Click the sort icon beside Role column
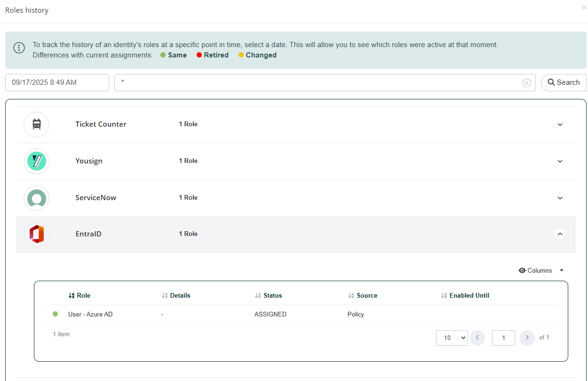The width and height of the screenshot is (588, 381). coord(72,296)
